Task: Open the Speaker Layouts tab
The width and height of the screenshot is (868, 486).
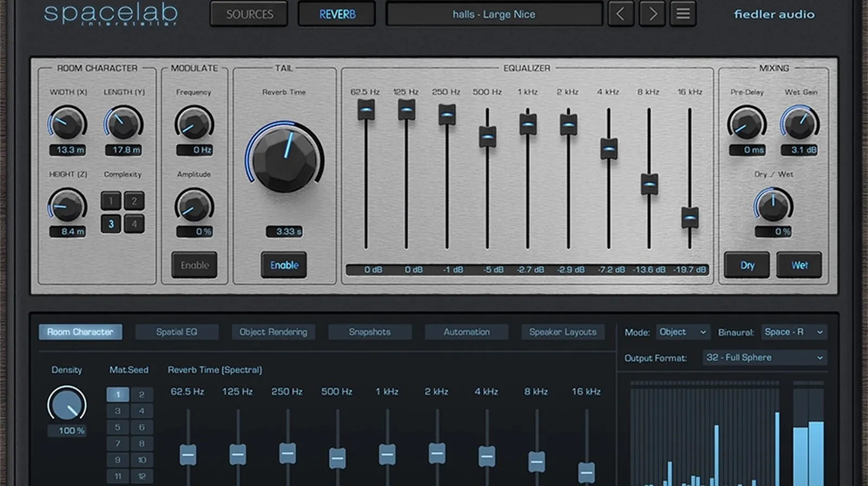Action: point(563,332)
